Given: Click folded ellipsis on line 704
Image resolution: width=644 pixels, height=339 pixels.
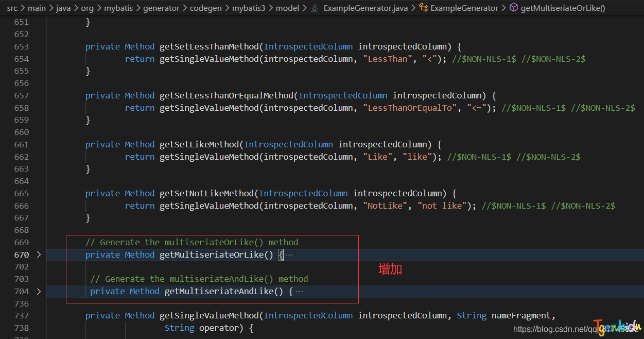Looking at the screenshot, I should click(x=299, y=292).
